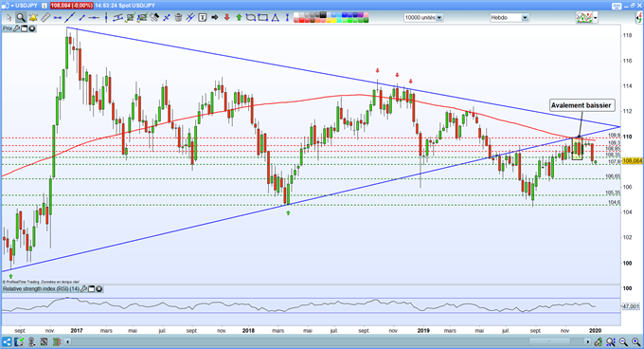Select the vertical line tool
This screenshot has width=644, height=349.
(x=106, y=18)
